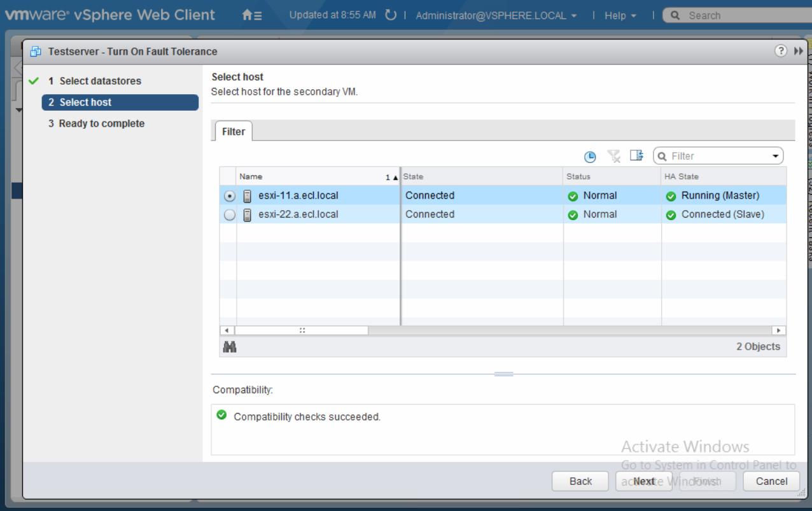Collapse wizard with the double-arrow icon

799,51
